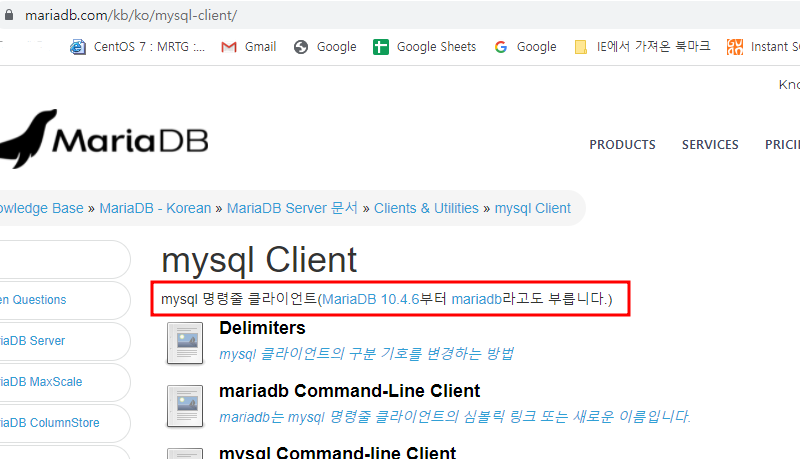Open mysql Command-line Client article

point(337,452)
